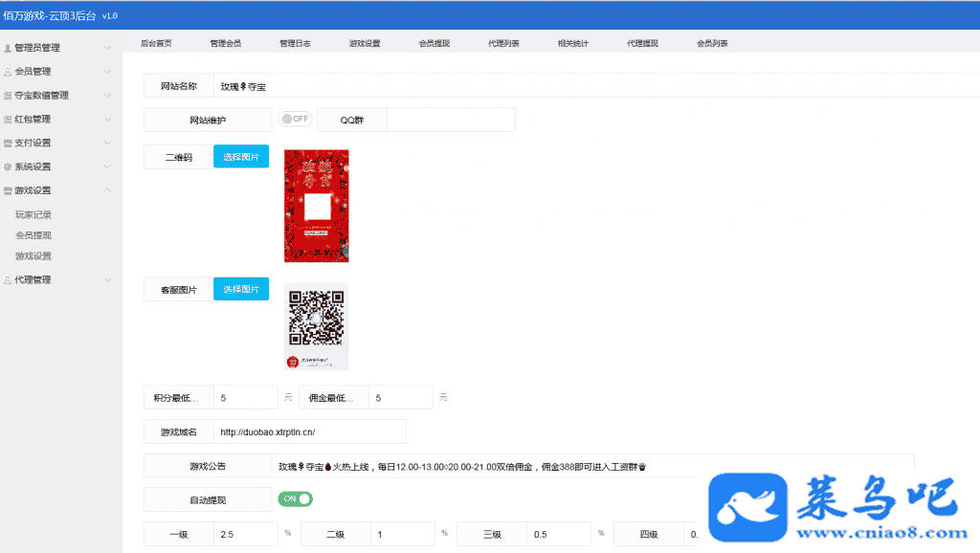This screenshot has width=980, height=553.
Task: Click 选择图片 button for 客服图片
Action: (241, 289)
